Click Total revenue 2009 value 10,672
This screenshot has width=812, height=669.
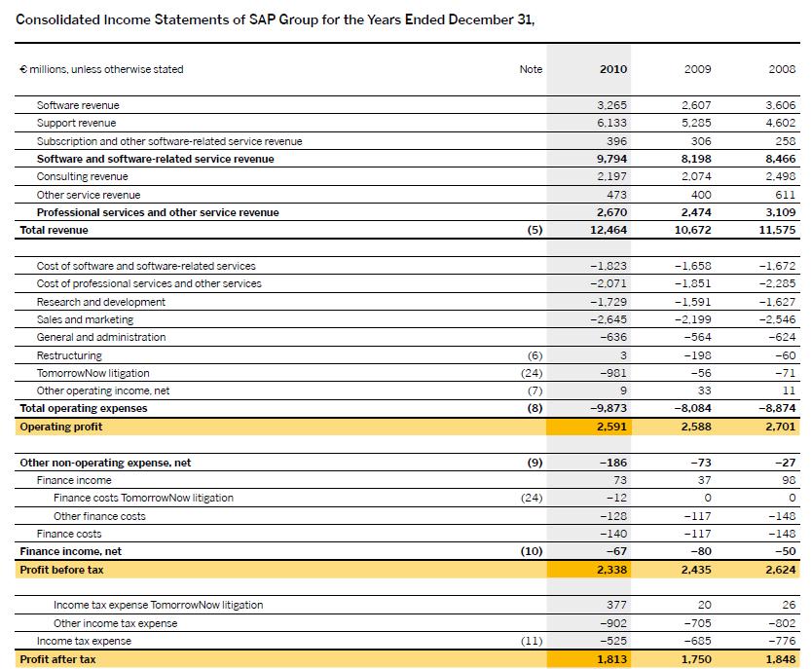click(x=693, y=230)
